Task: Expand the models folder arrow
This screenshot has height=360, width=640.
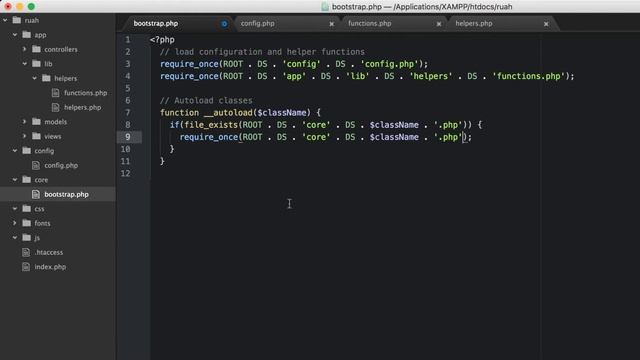Action: (24, 122)
